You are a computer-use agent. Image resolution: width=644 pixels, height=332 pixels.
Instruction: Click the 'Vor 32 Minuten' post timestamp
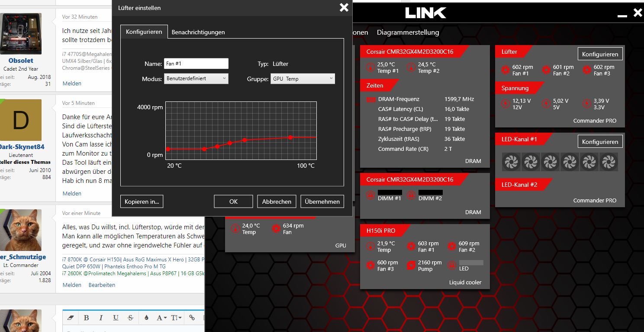click(80, 17)
